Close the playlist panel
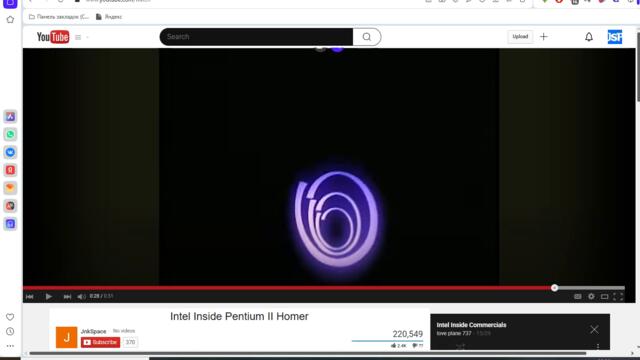Screen dimensions: 640x360 (594, 329)
